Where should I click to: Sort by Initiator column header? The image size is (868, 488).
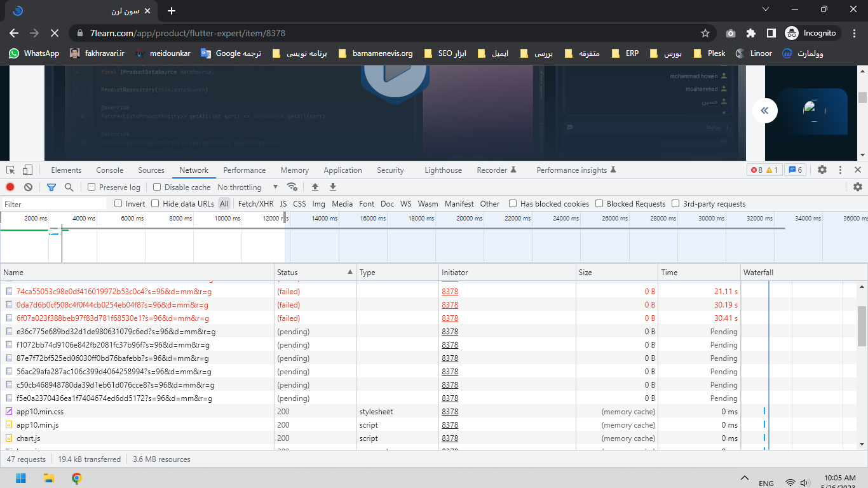(x=507, y=272)
